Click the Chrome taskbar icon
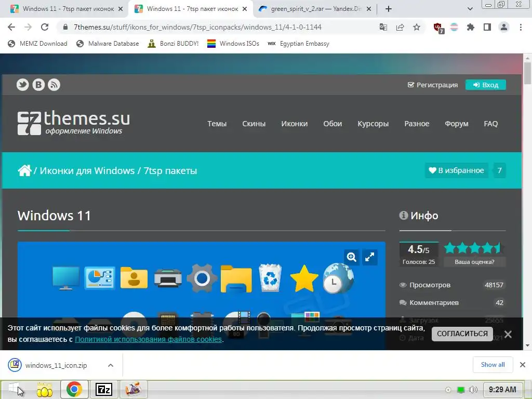The width and height of the screenshot is (532, 399). (74, 389)
